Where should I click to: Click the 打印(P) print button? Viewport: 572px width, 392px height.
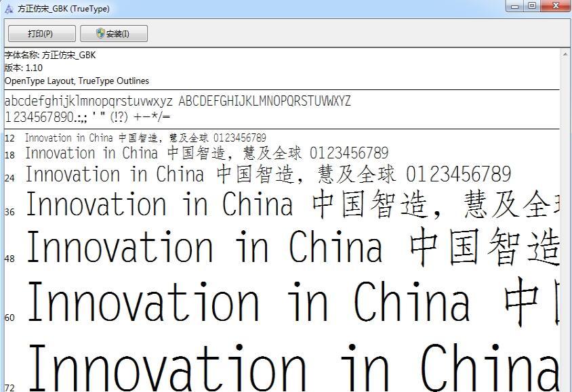(40, 34)
